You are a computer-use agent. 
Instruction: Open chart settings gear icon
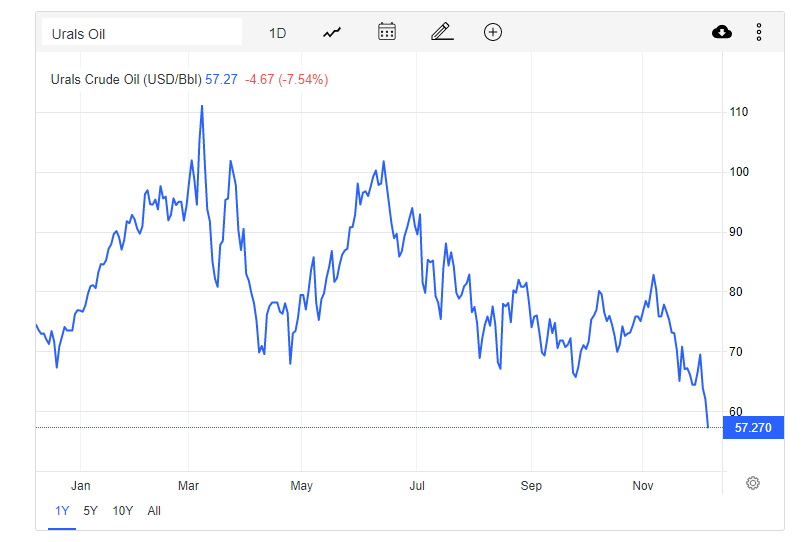coord(752,483)
